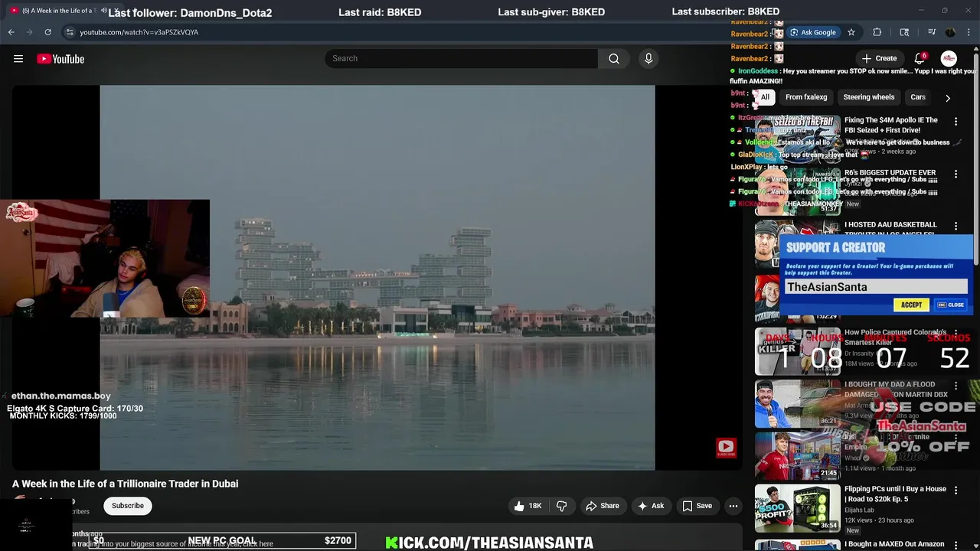
Task: Click into the YouTube search field
Action: click(x=461, y=59)
